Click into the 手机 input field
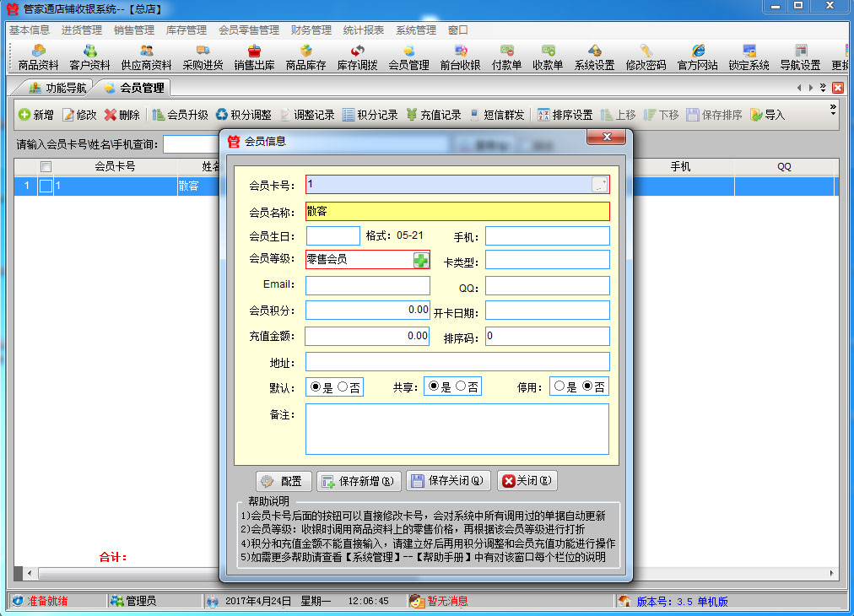The height and width of the screenshot is (616, 854). [548, 236]
